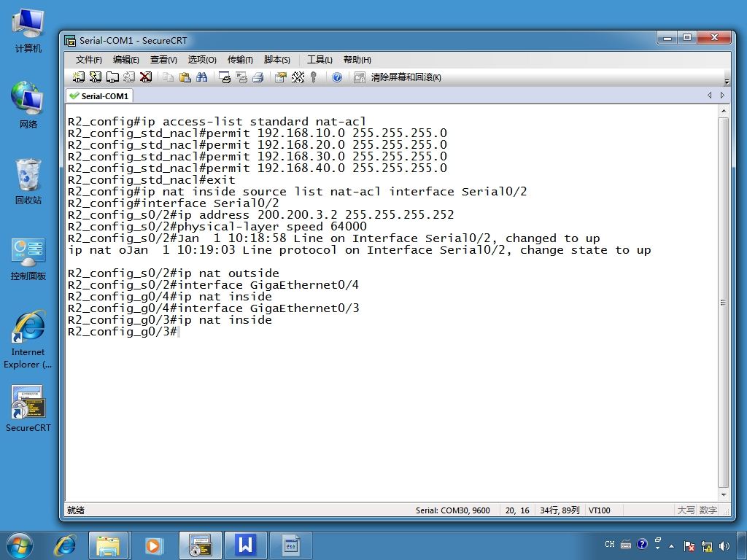Viewport: 747px width, 560px height.
Task: Show hidden tray icons arrow
Action: [671, 546]
